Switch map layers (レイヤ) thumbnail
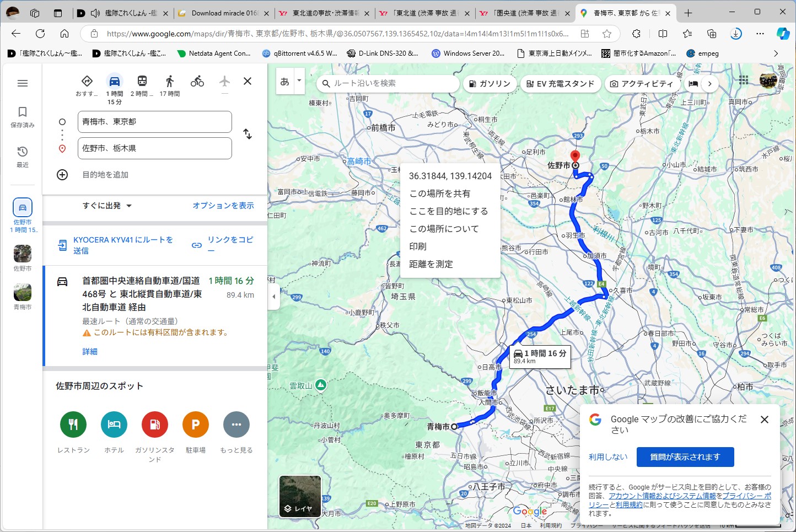Image resolution: width=796 pixels, height=532 pixels. [x=300, y=496]
